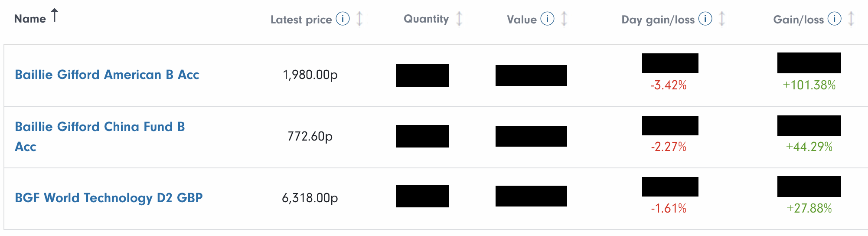Image resolution: width=868 pixels, height=236 pixels.
Task: Open Baillie Gifford American B Acc fund
Action: pyautogui.click(x=107, y=75)
